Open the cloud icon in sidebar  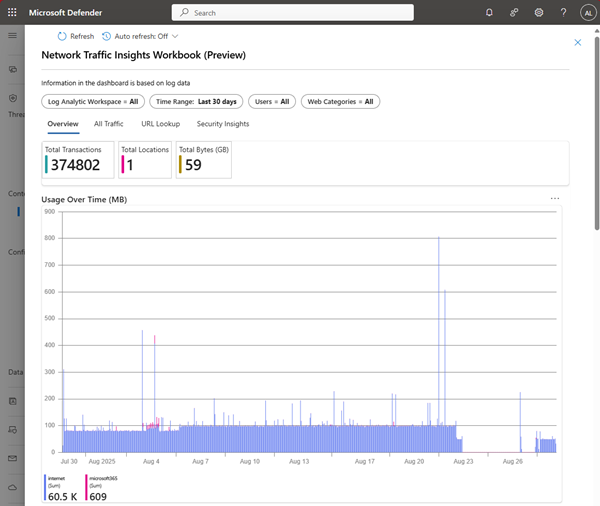coord(13,487)
